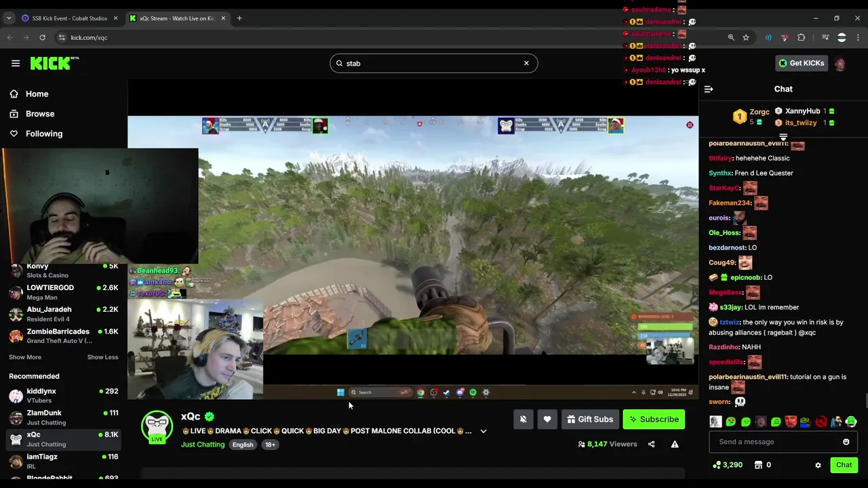Open the user profile avatar menu
The image size is (868, 488).
[x=840, y=64]
